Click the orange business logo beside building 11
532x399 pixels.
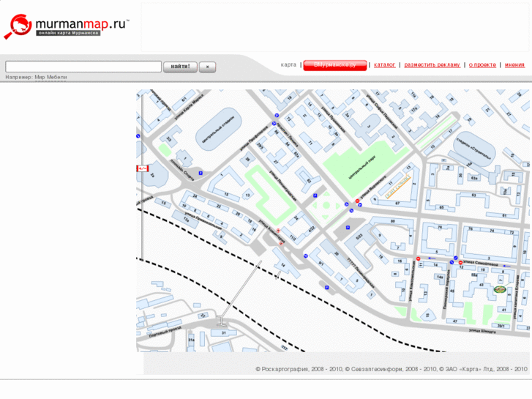click(398, 186)
